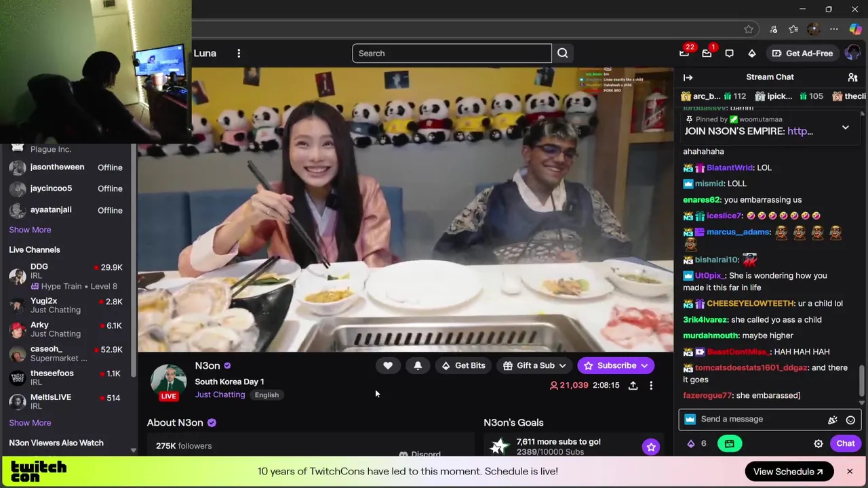This screenshot has width=868, height=488.
Task: Open the green channel points button
Action: (x=730, y=443)
